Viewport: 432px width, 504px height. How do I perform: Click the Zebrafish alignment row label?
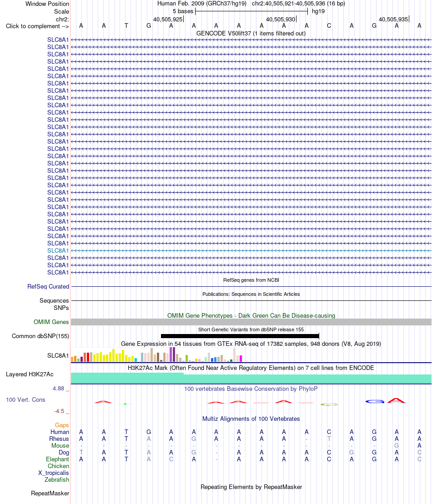(x=56, y=479)
